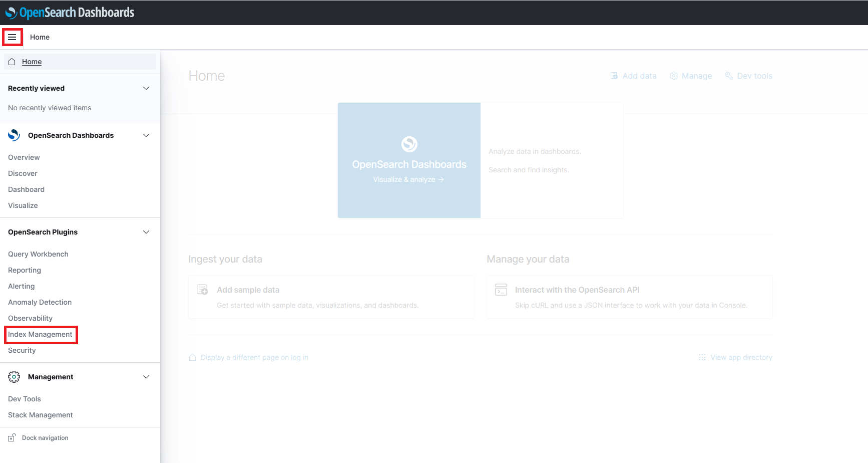The height and width of the screenshot is (463, 868).
Task: Click Add sample data card title
Action: pyautogui.click(x=248, y=290)
